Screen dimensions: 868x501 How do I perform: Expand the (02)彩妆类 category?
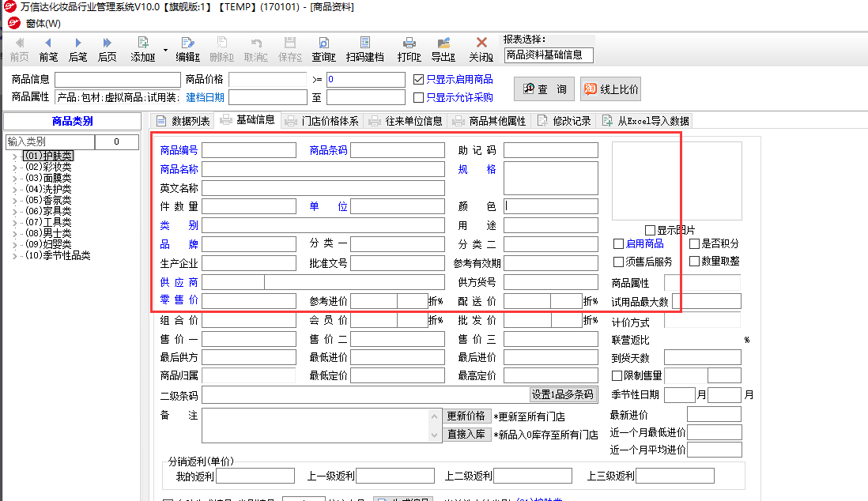(x=14, y=168)
